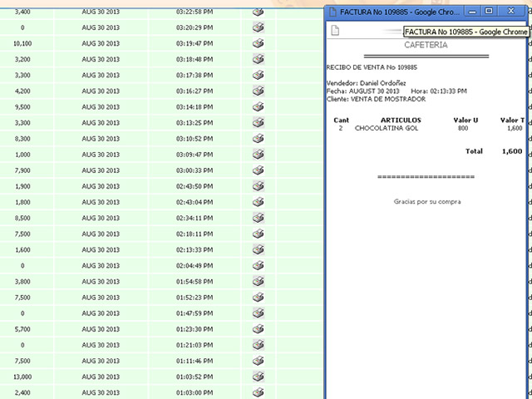The width and height of the screenshot is (532, 399).
Task: Click the 2,400 amount cell
Action: pos(22,392)
